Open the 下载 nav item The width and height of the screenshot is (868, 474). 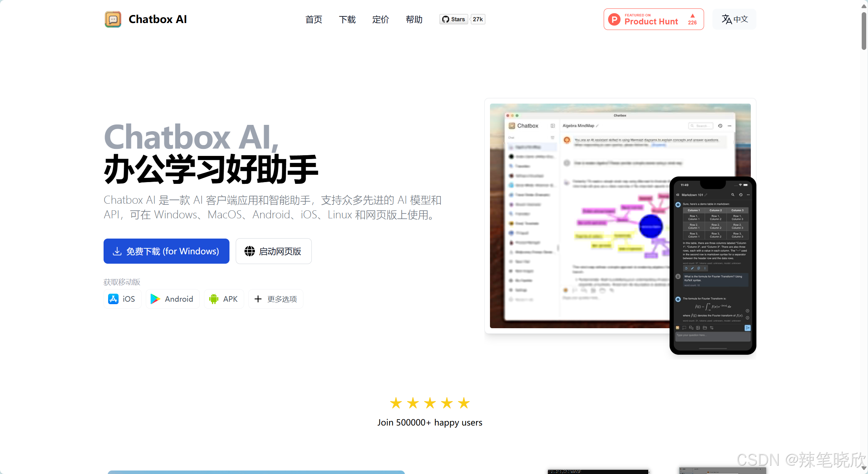347,20
